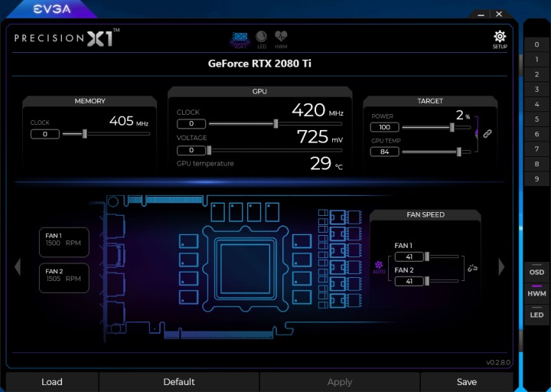551x392 pixels.
Task: Click the 420 MHz GPU clock reading
Action: [318, 110]
